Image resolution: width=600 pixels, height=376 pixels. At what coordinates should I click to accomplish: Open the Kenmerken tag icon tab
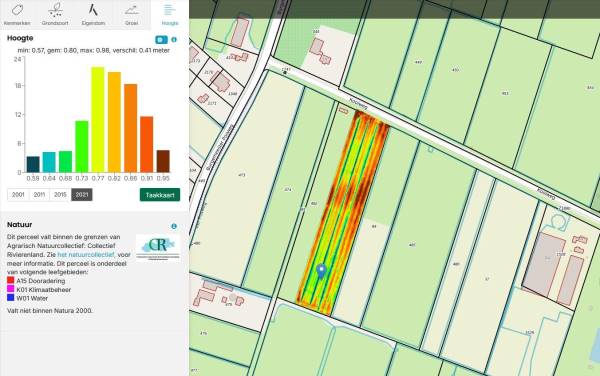(17, 15)
